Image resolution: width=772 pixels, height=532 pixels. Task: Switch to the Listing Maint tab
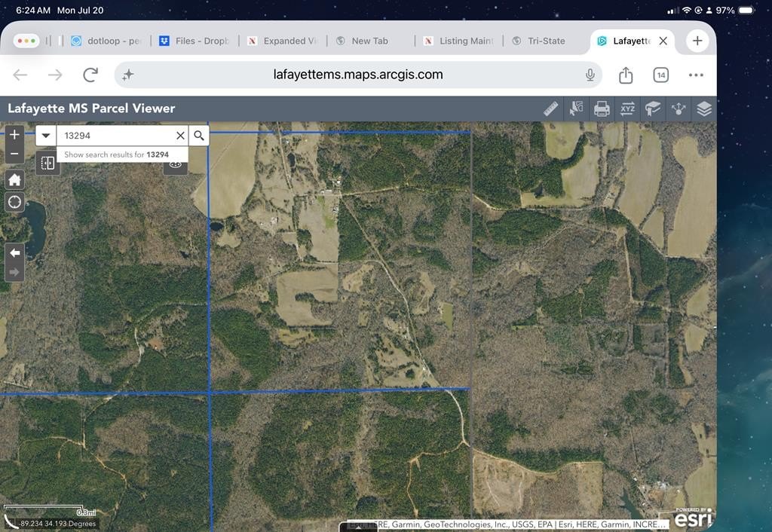pos(458,41)
